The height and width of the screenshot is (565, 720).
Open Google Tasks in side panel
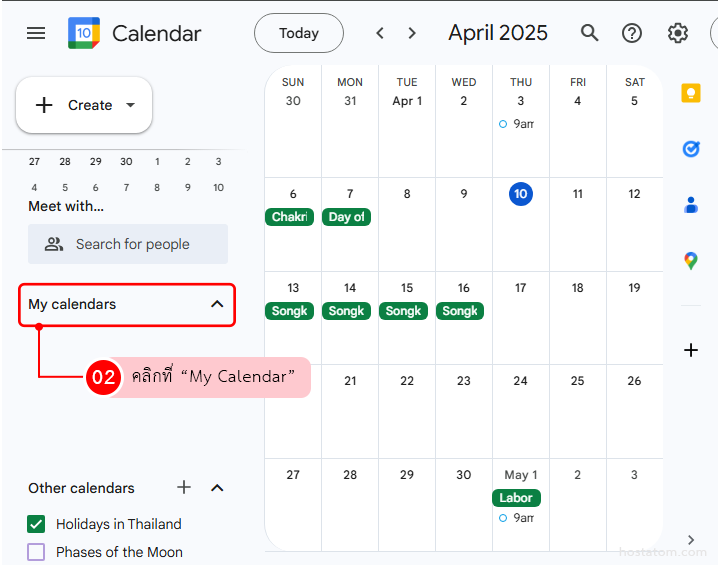[690, 149]
